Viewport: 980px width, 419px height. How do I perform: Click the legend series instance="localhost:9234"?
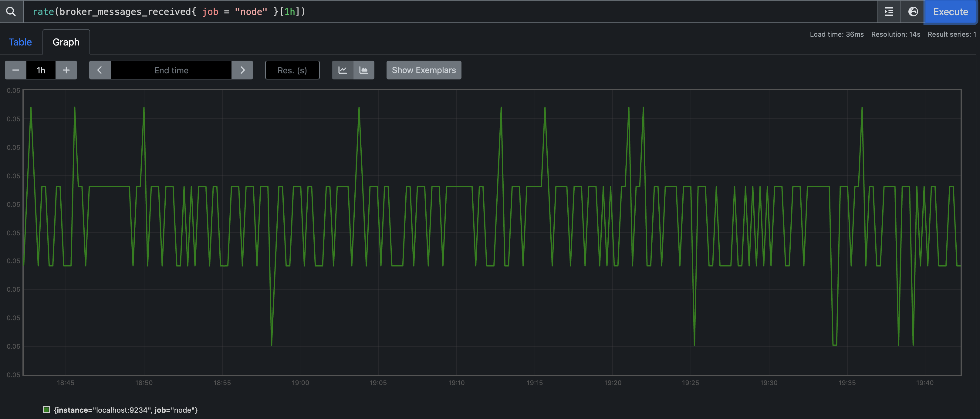point(126,410)
